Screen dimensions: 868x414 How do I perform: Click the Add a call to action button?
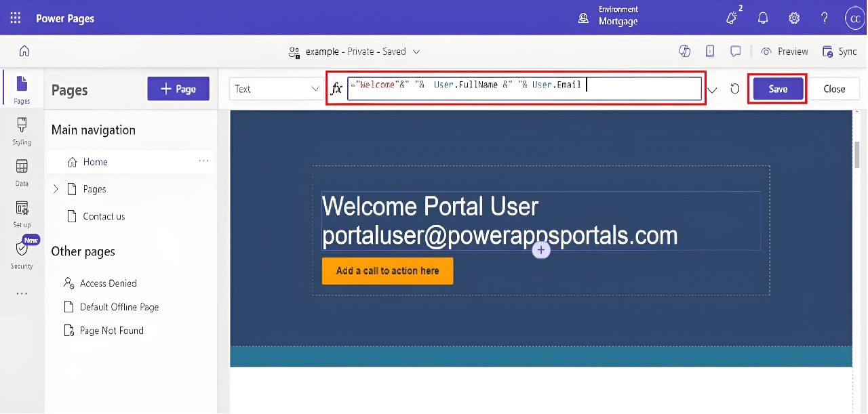[x=387, y=271]
